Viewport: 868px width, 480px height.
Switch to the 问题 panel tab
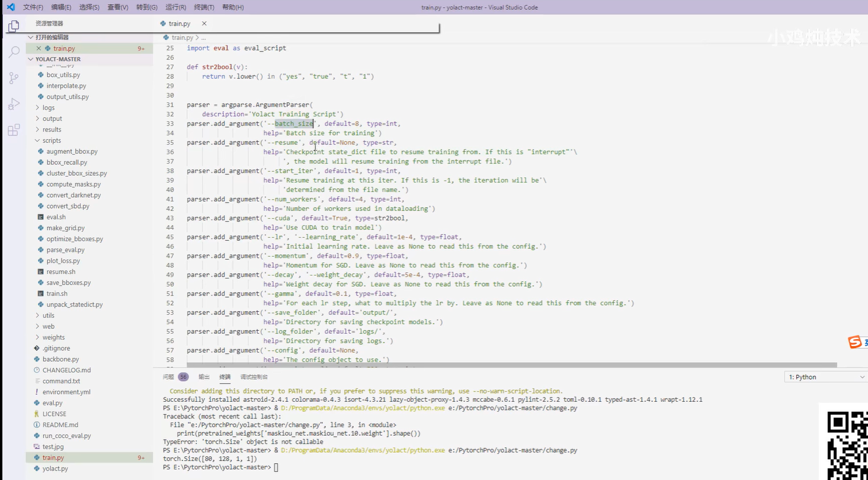pyautogui.click(x=168, y=377)
